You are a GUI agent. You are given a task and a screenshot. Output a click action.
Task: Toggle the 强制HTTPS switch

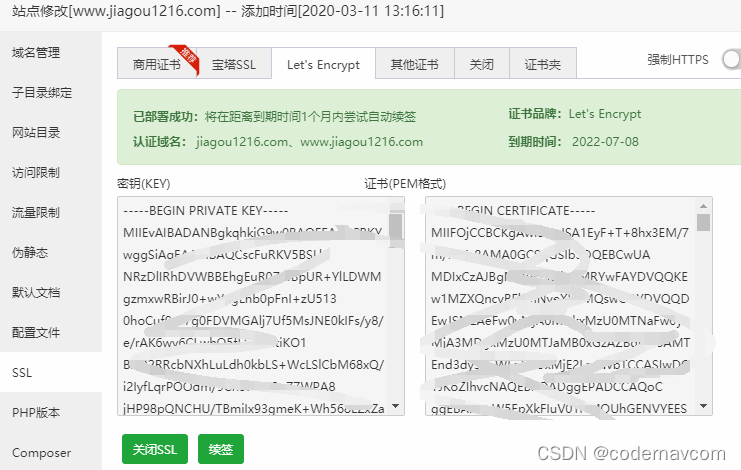pos(732,60)
